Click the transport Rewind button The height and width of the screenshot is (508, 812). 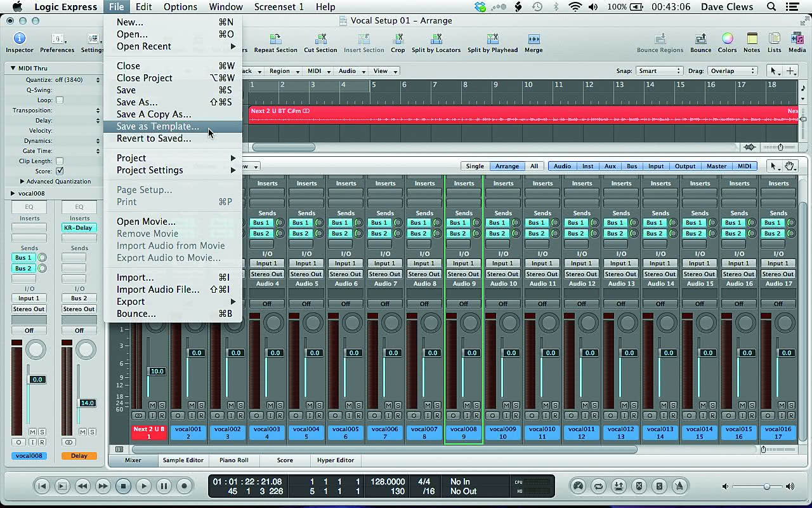(82, 486)
